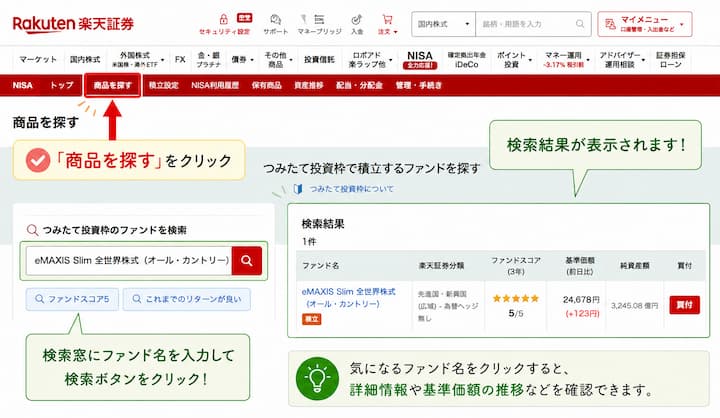Open the iDeCo menu item
720x418 pixels.
pyautogui.click(x=467, y=60)
